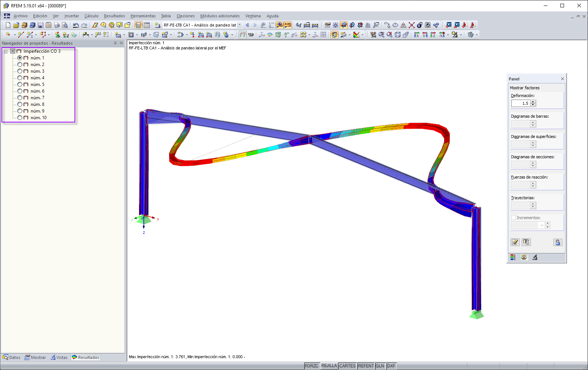
Task: Select imperfection núm. 1 radio button
Action: (x=20, y=58)
